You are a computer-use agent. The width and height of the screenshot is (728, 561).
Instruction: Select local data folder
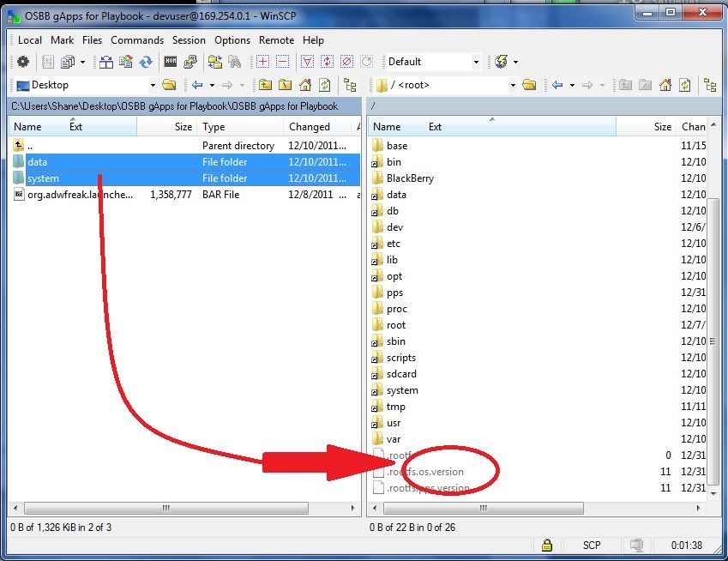pyautogui.click(x=184, y=161)
